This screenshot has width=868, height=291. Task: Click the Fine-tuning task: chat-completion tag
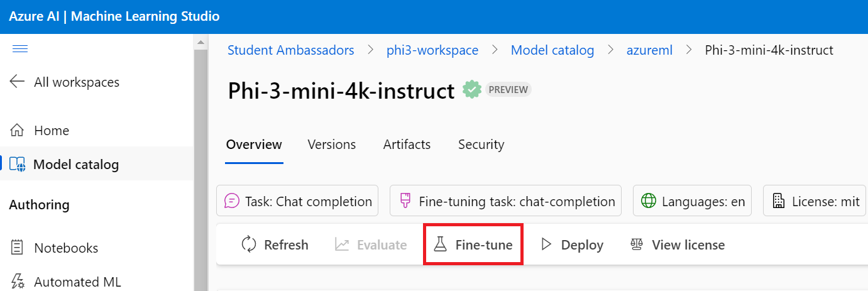point(505,201)
